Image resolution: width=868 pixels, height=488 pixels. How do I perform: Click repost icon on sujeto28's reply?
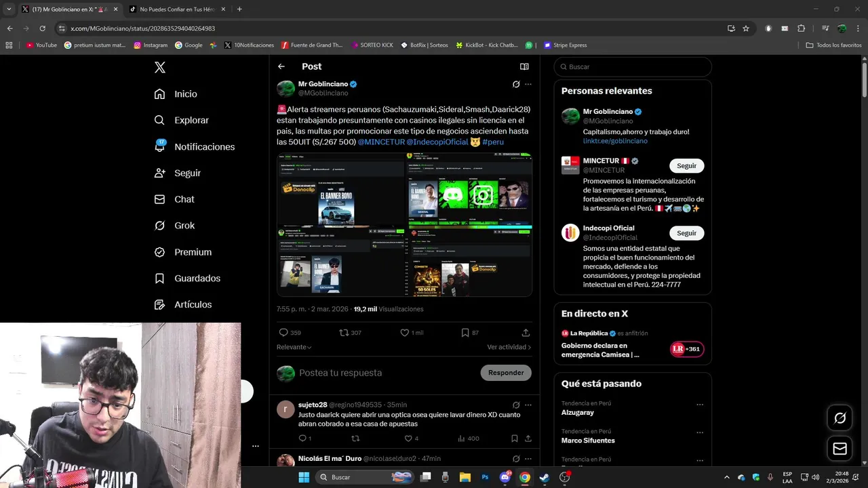(355, 439)
